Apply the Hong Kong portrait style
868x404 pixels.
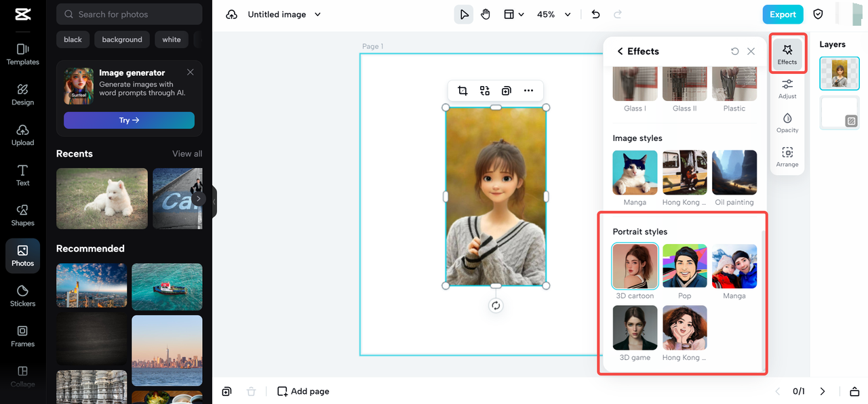point(685,327)
